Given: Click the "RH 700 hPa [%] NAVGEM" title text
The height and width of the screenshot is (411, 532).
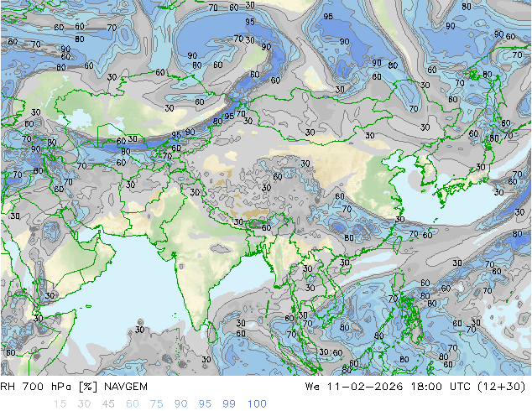Looking at the screenshot, I should (x=74, y=387).
